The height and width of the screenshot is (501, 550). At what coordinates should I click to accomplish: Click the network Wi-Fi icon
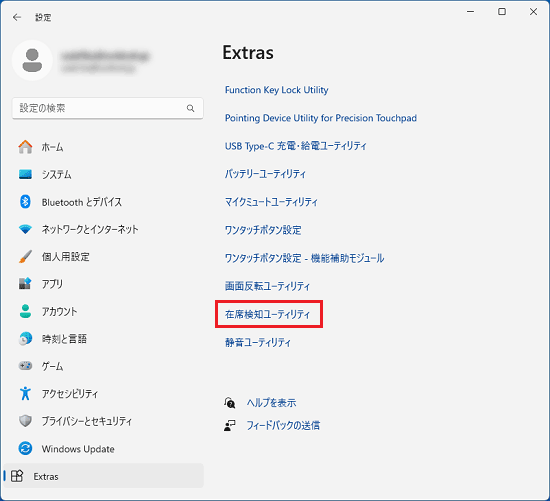pos(25,229)
